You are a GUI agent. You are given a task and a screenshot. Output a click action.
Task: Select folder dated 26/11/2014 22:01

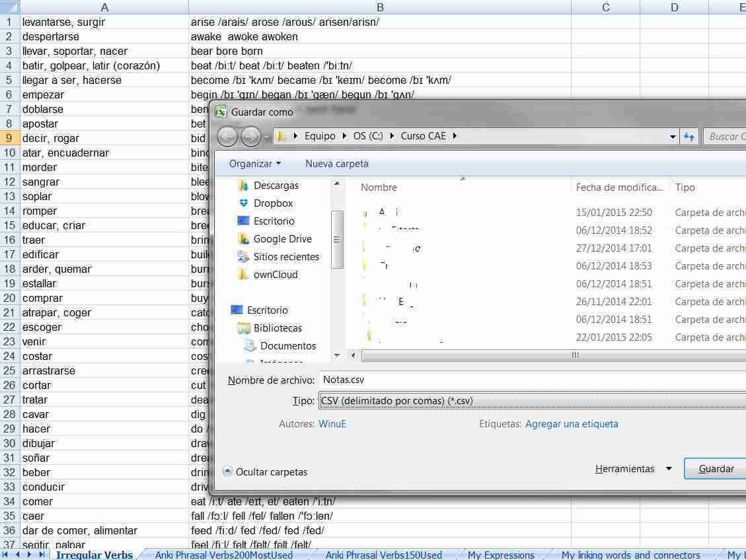coord(552,301)
